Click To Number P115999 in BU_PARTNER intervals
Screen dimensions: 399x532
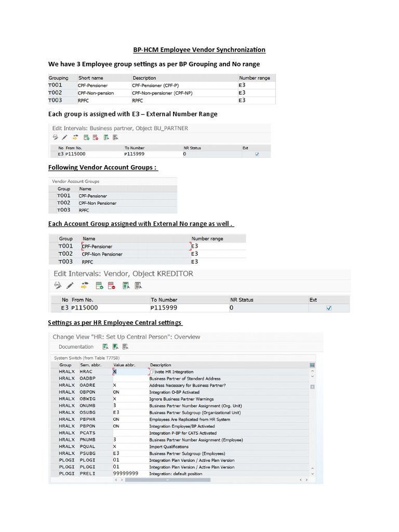point(135,154)
